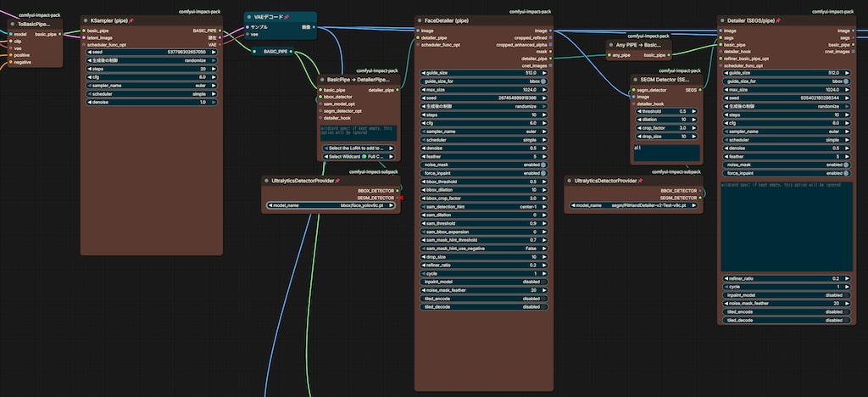Toggle force_inpaint enabled in FaceDetailer (pipe)
Screen dimensions: 868x397
[484, 173]
